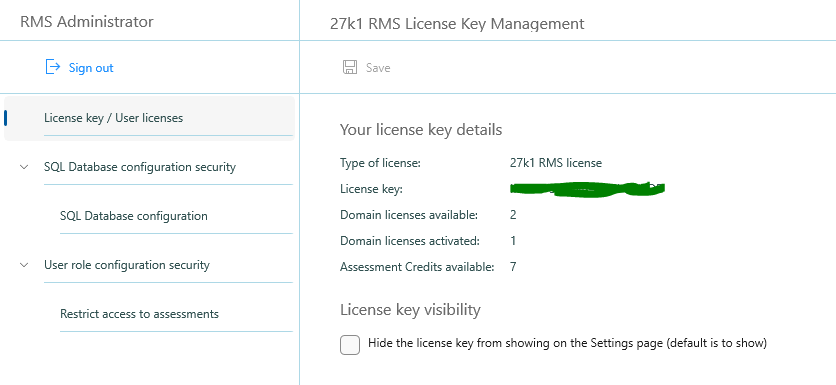836x385 pixels.
Task: Click the Your license key details heading
Action: coord(421,130)
